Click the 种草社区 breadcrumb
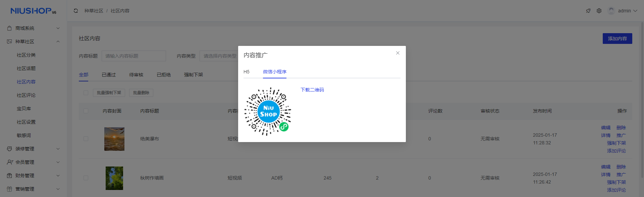 tap(94, 11)
